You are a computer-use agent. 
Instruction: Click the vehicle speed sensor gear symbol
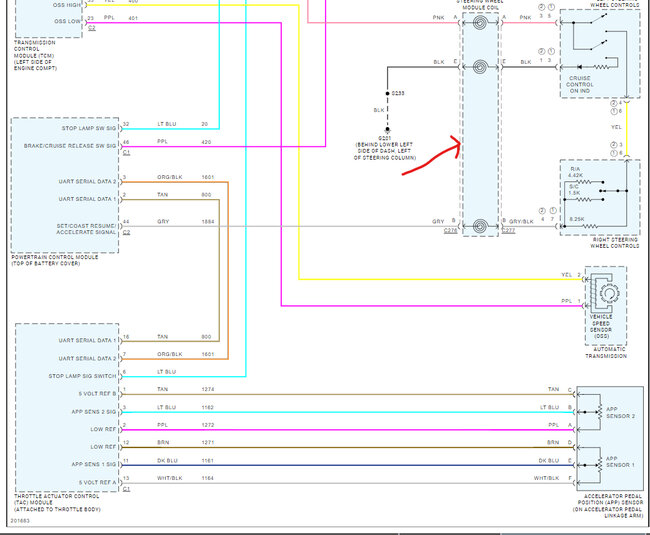coord(609,294)
